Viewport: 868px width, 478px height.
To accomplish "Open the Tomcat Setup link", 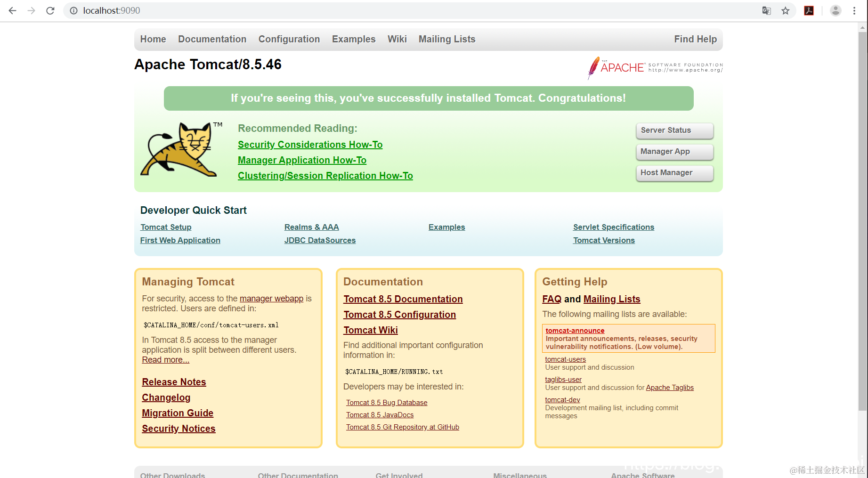I will click(x=166, y=227).
